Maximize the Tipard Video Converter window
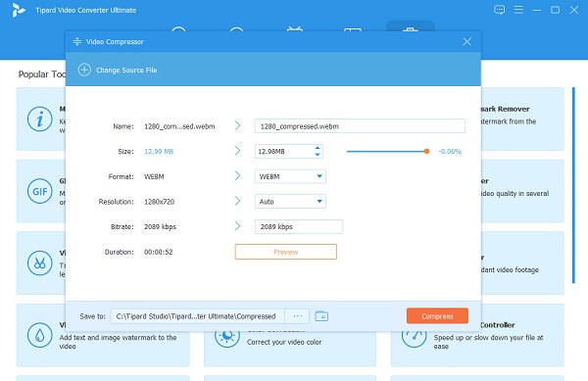This screenshot has height=381, width=588. [x=555, y=10]
